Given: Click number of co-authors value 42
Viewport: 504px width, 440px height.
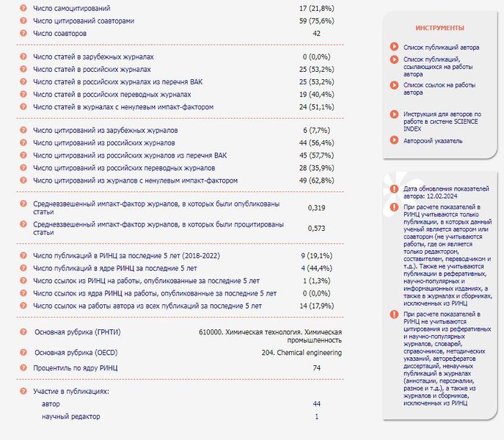Looking at the screenshot, I should pyautogui.click(x=317, y=34).
